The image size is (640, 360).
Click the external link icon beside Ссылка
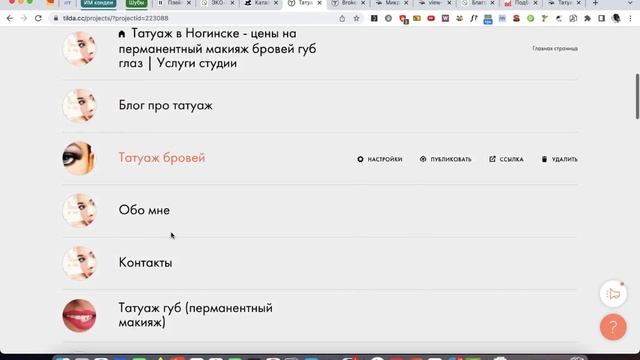[x=492, y=159]
